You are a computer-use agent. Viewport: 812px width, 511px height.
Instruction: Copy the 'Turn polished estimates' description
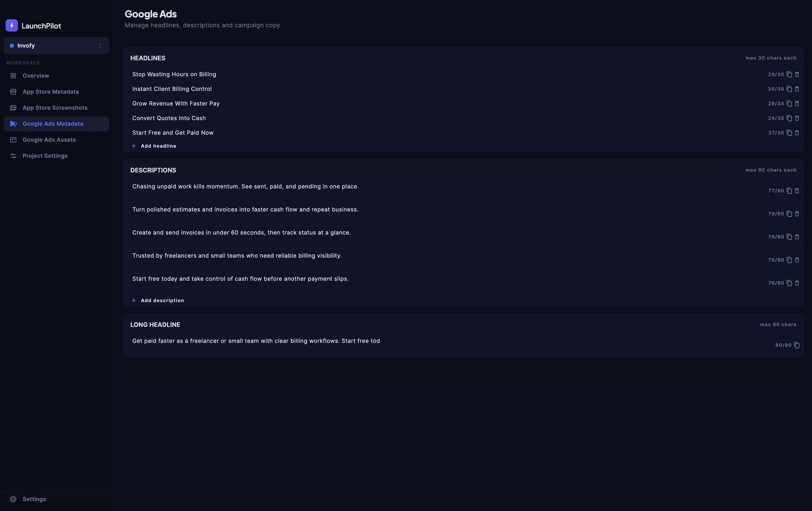coord(789,214)
